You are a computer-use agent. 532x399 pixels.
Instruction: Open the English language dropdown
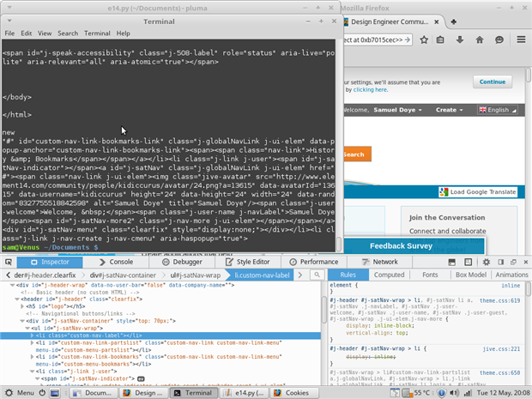[497, 110]
